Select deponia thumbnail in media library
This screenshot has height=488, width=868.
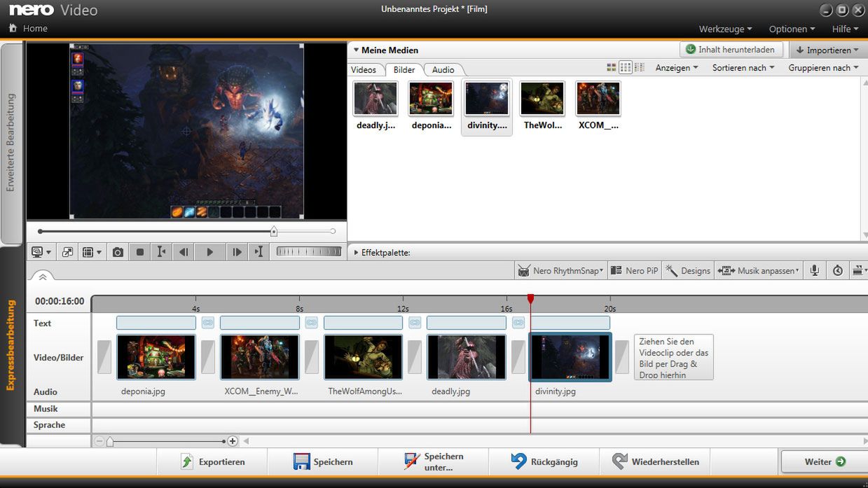click(431, 99)
